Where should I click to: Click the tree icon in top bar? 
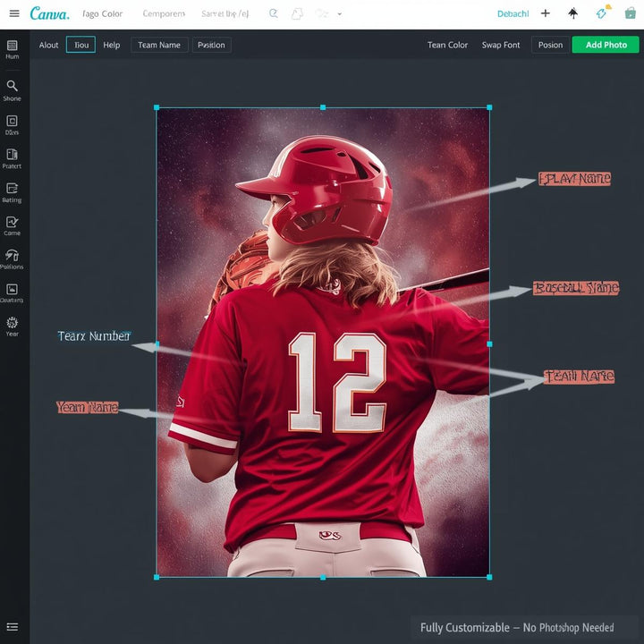(573, 13)
